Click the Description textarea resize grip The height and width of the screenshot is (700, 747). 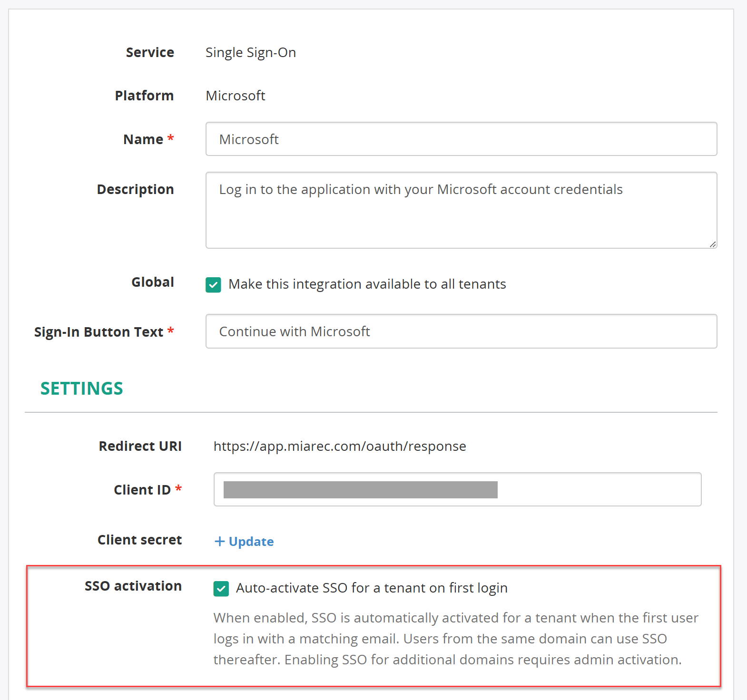[x=712, y=244]
